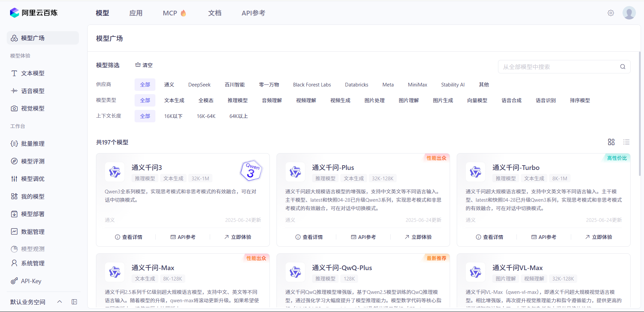This screenshot has height=312, width=644.
Task: Click the search magnifier icon
Action: (623, 67)
